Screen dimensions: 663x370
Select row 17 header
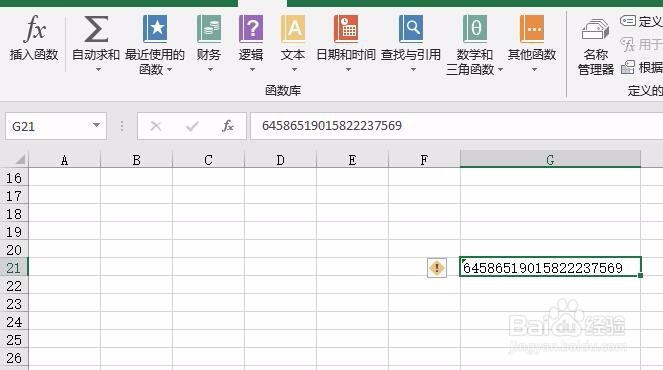pyautogui.click(x=14, y=196)
